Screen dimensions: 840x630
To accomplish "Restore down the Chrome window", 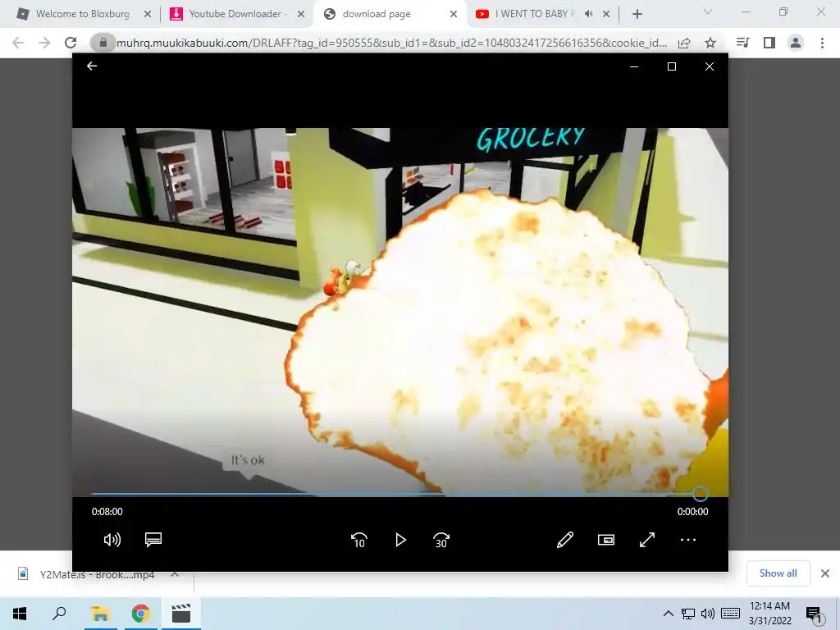I will point(783,11).
